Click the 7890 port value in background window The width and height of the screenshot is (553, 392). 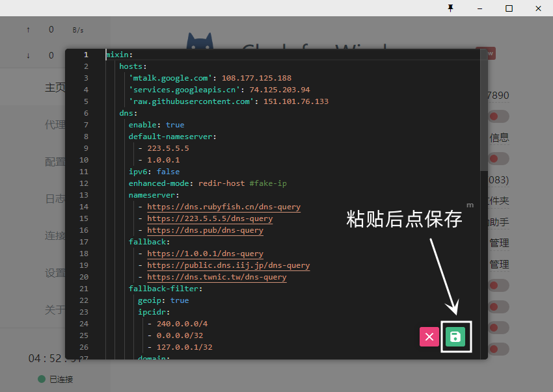pos(498,95)
